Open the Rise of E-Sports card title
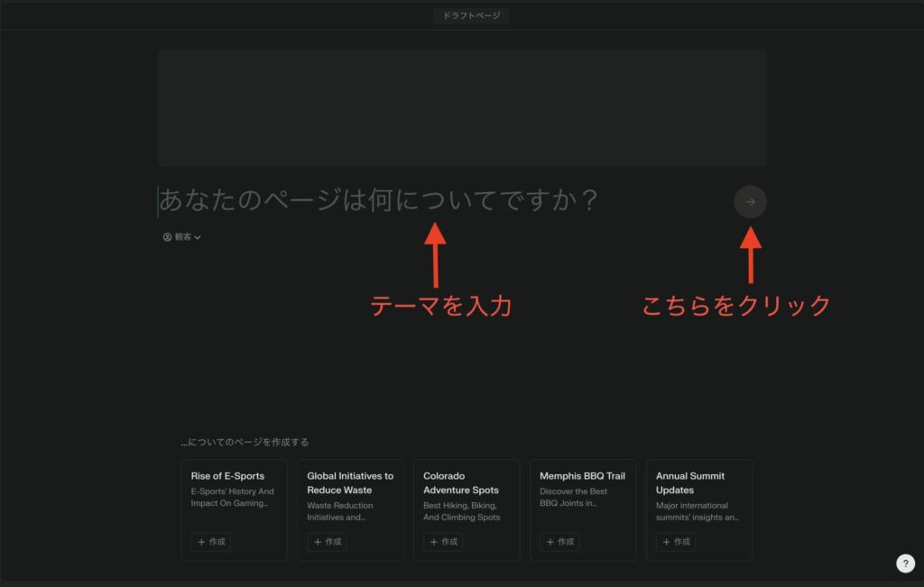924x587 pixels. (227, 476)
